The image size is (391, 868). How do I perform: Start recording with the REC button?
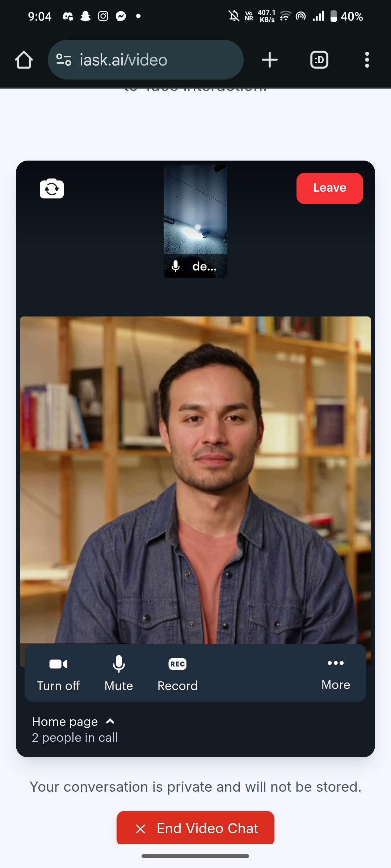177,673
